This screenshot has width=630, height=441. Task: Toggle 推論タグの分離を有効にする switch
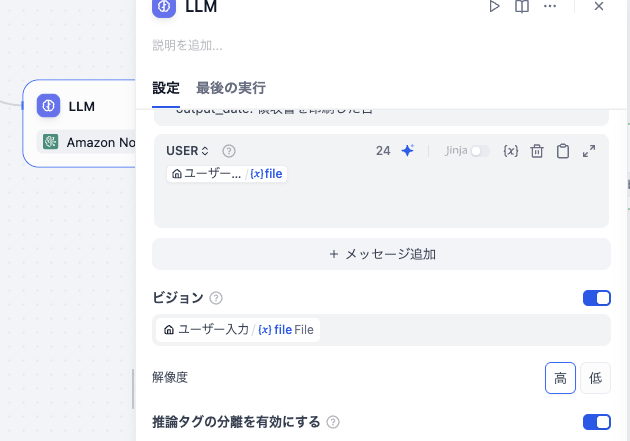coord(597,422)
